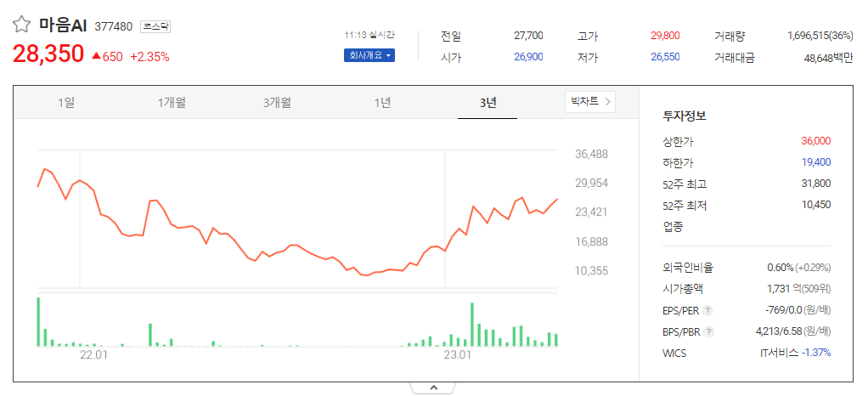The image size is (868, 396).
Task: Collapse the chart panel with bottom chevron
Action: coord(433,388)
